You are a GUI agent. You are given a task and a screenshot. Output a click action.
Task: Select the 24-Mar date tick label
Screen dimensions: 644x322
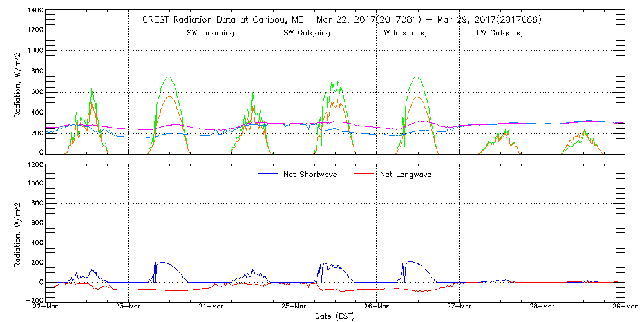pyautogui.click(x=211, y=308)
